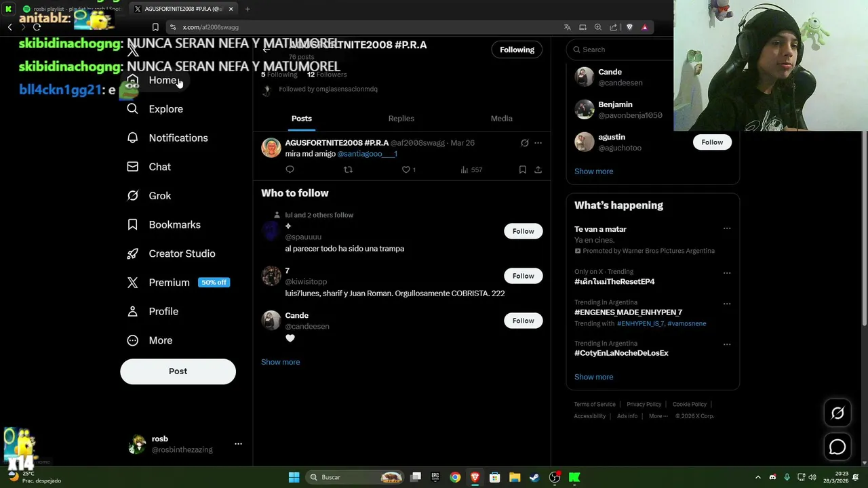Switch to the rosbi playlist Spotify tab
868x488 pixels.
(x=72, y=9)
